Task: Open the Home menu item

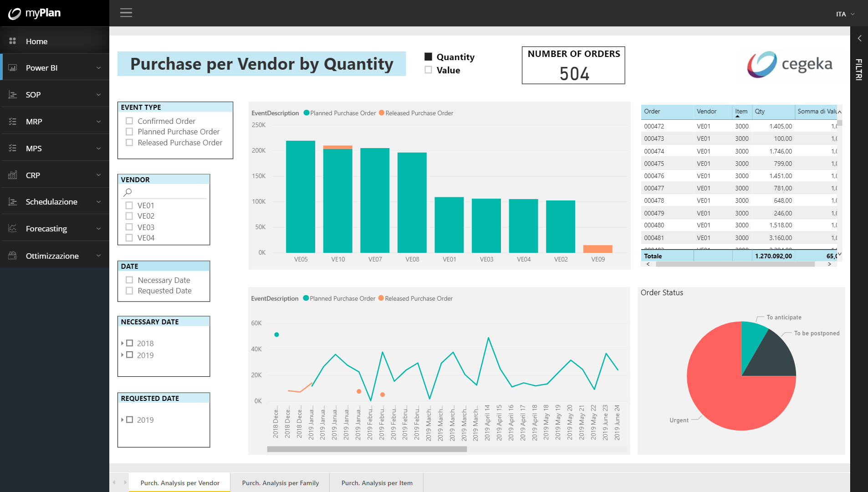Action: 55,41
